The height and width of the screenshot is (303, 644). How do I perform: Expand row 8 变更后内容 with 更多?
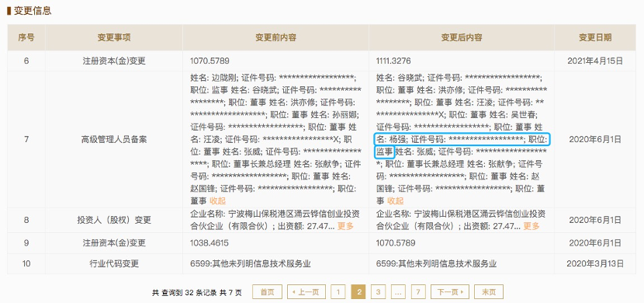click(531, 226)
